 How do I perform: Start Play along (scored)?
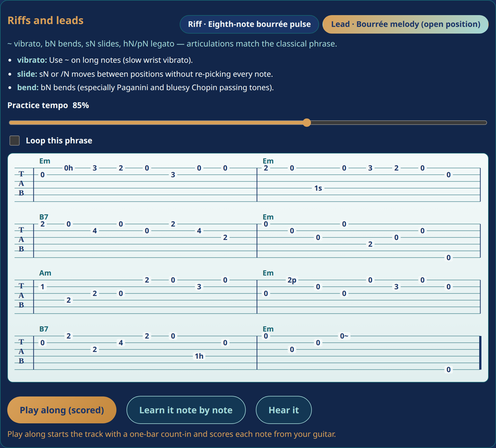click(x=62, y=410)
